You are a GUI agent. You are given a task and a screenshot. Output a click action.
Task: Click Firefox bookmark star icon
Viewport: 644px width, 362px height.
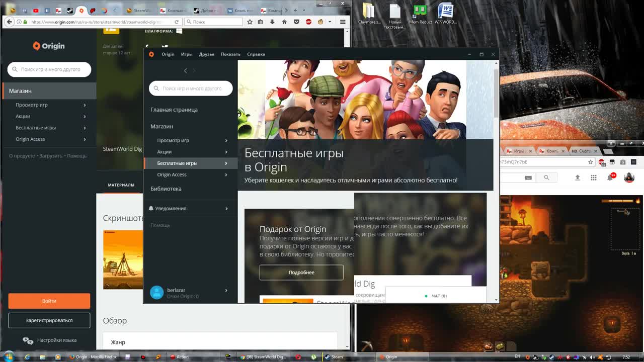(x=250, y=22)
